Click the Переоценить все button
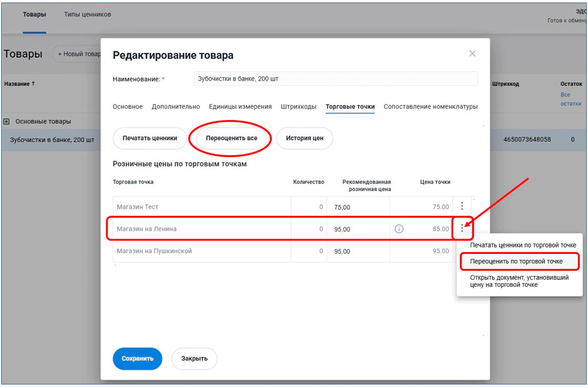Viewport: 588px width, 388px height. (232, 138)
